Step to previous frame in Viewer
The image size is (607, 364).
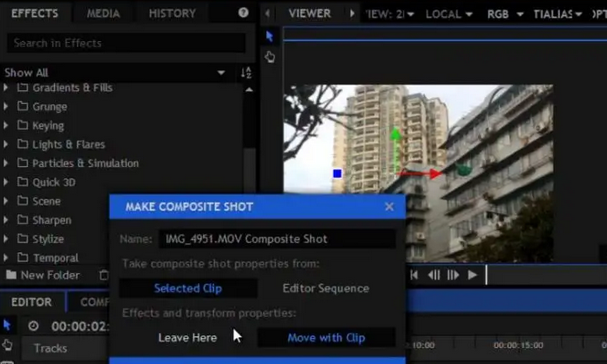[x=433, y=275]
